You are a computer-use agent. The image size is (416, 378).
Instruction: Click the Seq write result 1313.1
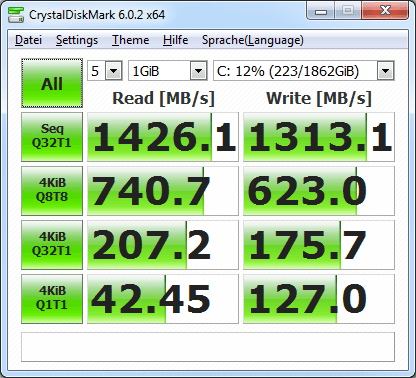(319, 137)
